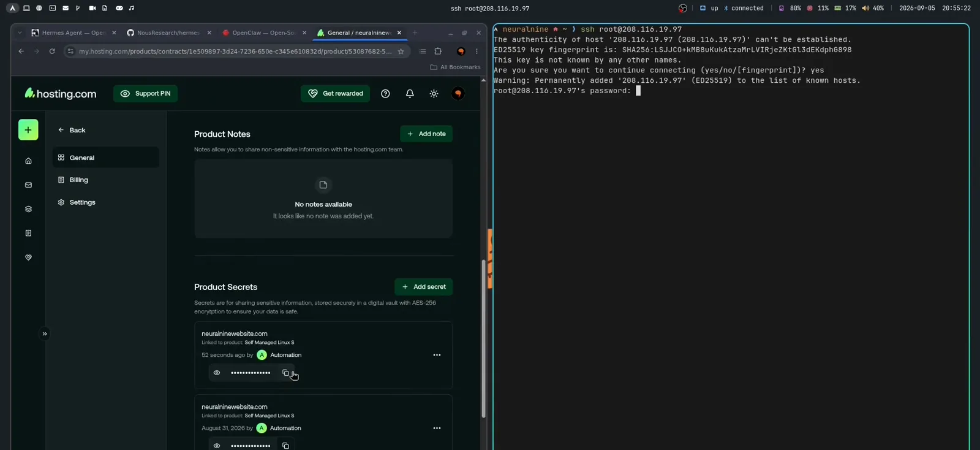Copy the secret from August 31, 2026

pos(285,446)
